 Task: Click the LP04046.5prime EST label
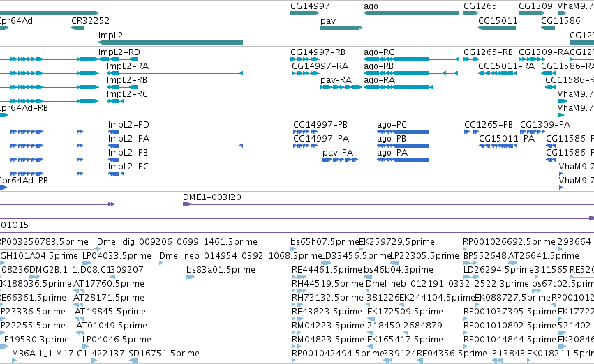[x=117, y=340]
